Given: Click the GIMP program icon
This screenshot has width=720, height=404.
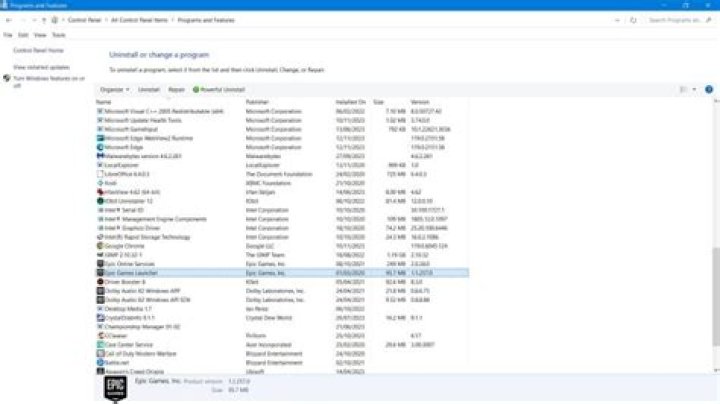Looking at the screenshot, I should (100, 255).
